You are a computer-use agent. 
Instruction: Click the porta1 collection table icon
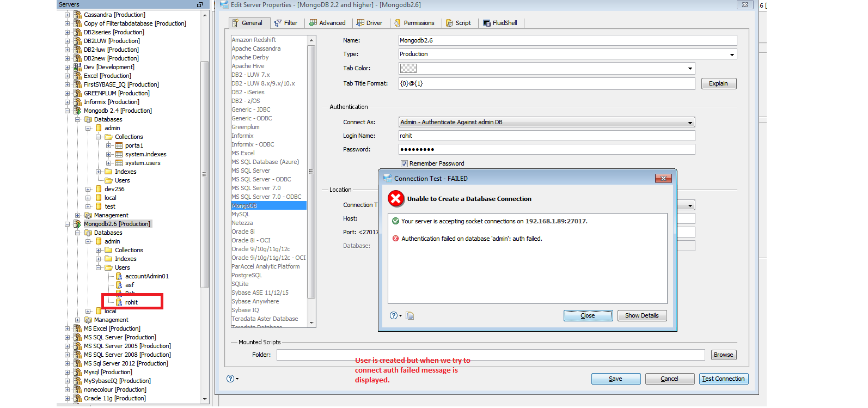point(119,145)
